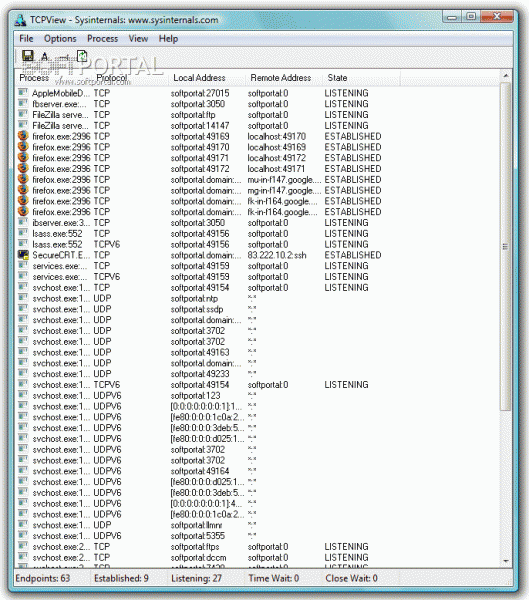The height and width of the screenshot is (600, 529).
Task: Click the Save toolbar icon
Action: click(28, 56)
